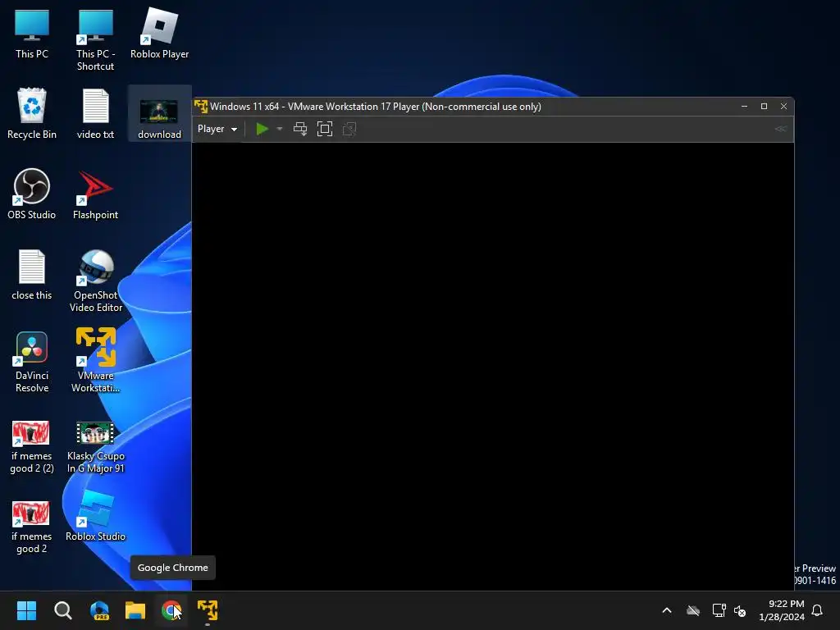
Task: Select Roblox Player desktop shortcut
Action: [160, 34]
